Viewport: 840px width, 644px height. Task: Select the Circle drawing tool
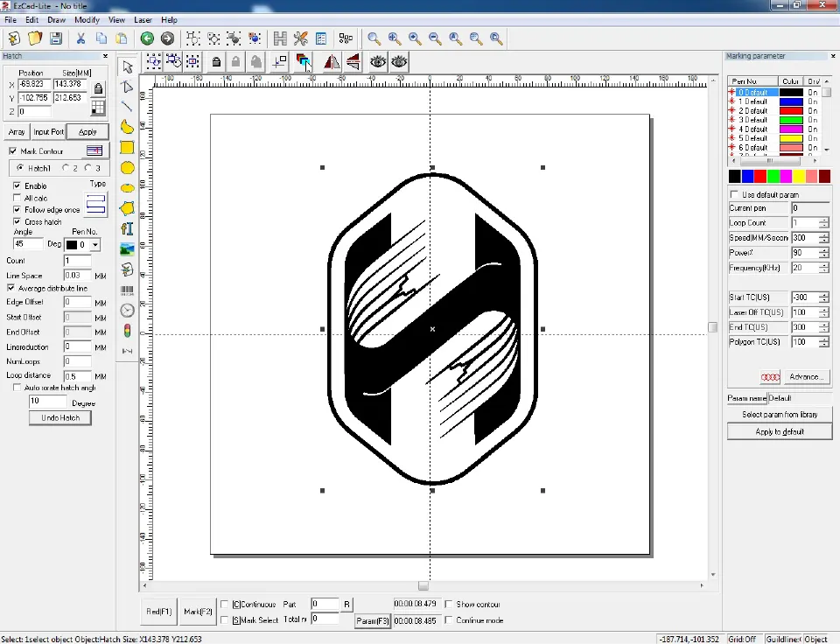pyautogui.click(x=127, y=168)
